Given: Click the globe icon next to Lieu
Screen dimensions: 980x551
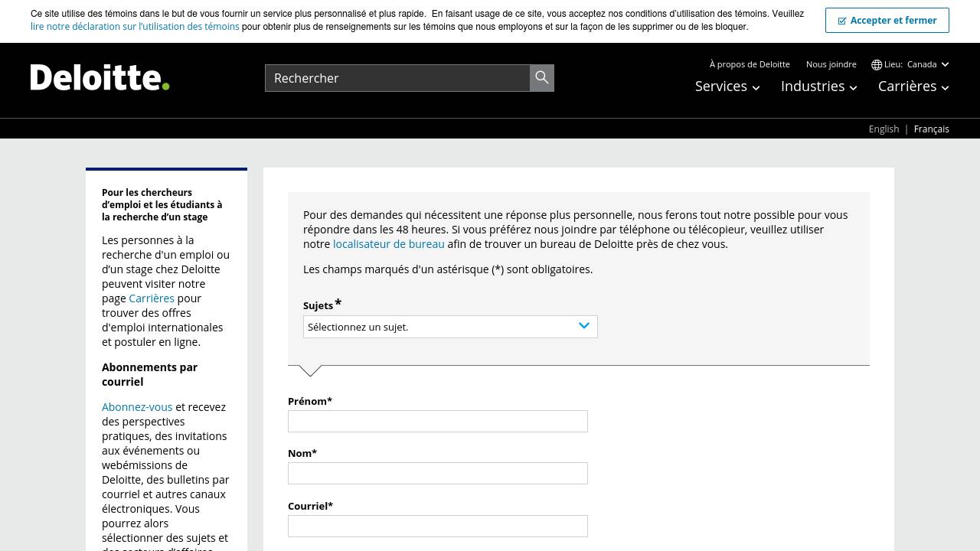Looking at the screenshot, I should tap(877, 64).
